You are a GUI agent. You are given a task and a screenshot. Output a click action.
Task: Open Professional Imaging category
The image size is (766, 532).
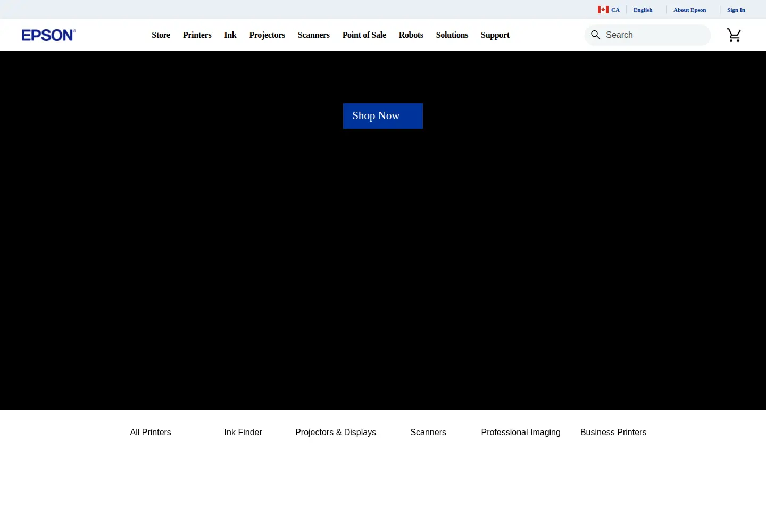(521, 433)
